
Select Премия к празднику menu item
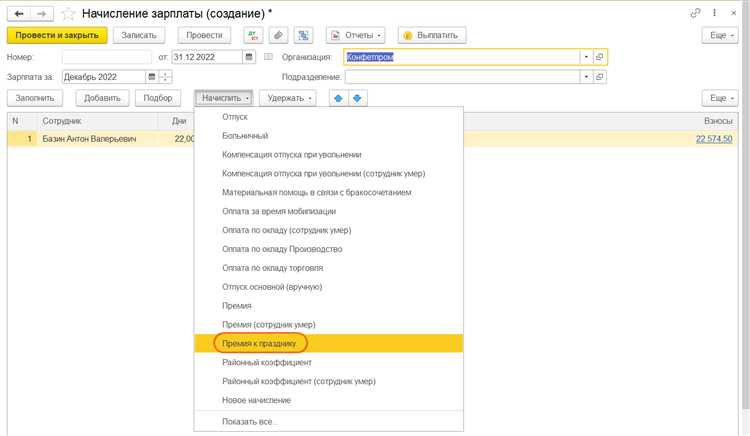click(x=260, y=343)
